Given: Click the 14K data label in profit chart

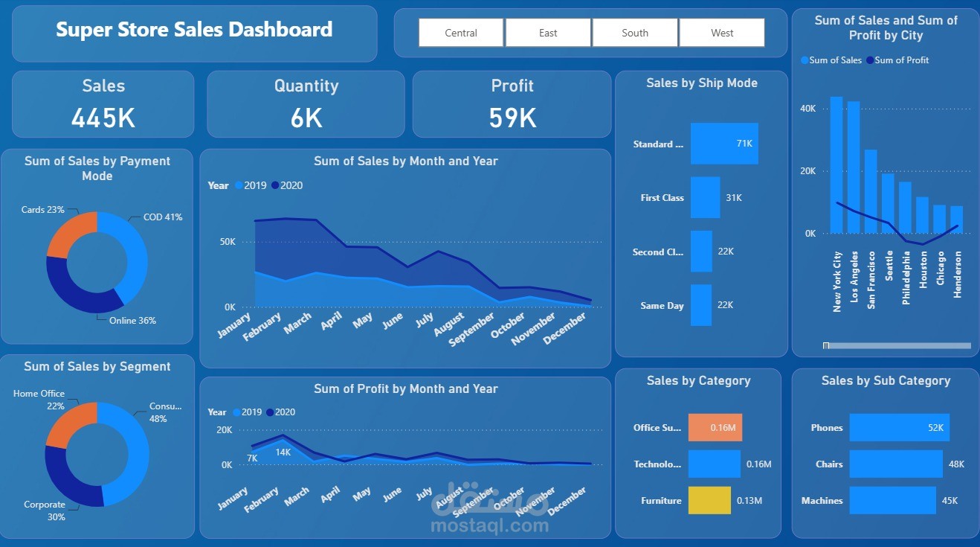Looking at the screenshot, I should click(283, 452).
